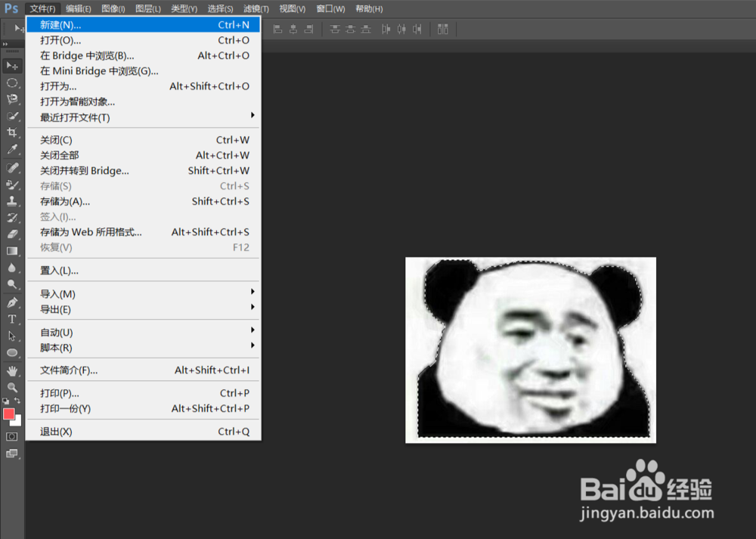Select the Lasso tool
756x539 pixels.
(x=12, y=99)
